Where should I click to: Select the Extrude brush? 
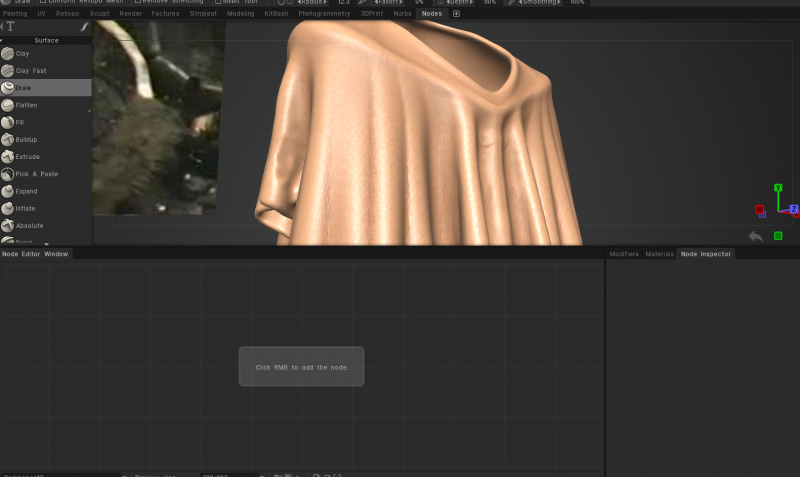coord(45,157)
